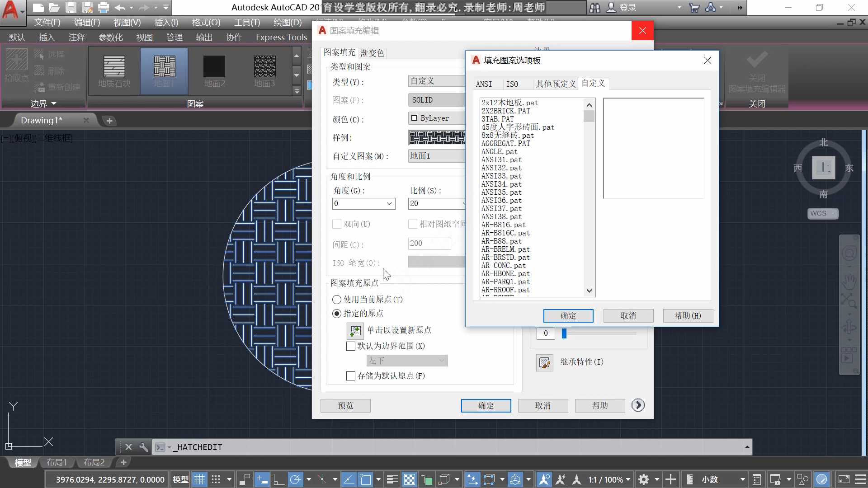The image size is (868, 488).
Task: Toggle snap mode dots icon in status bar
Action: coord(216,479)
